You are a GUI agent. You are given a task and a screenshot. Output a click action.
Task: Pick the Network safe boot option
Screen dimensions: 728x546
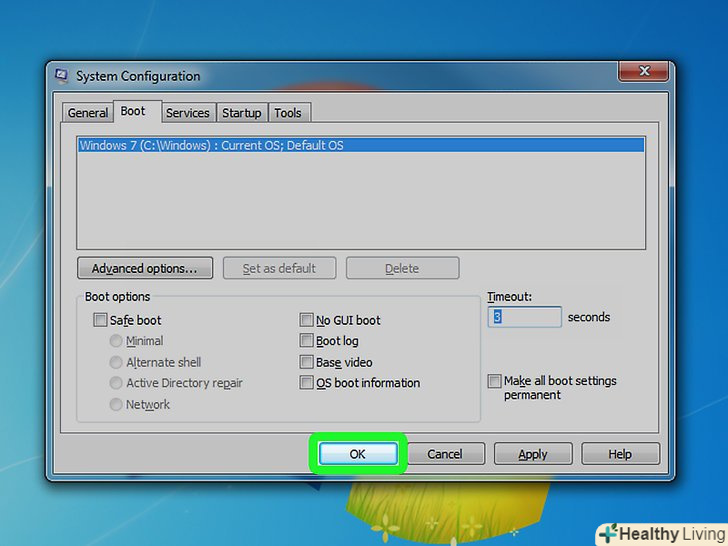tap(116, 404)
